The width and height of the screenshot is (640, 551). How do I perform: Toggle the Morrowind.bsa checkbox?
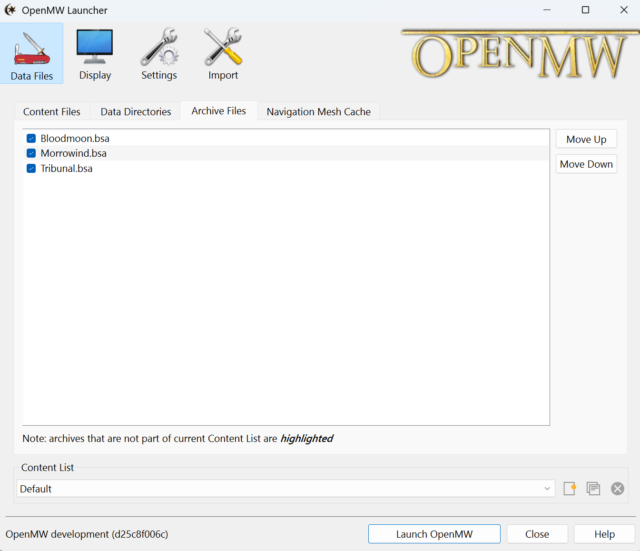(32, 153)
